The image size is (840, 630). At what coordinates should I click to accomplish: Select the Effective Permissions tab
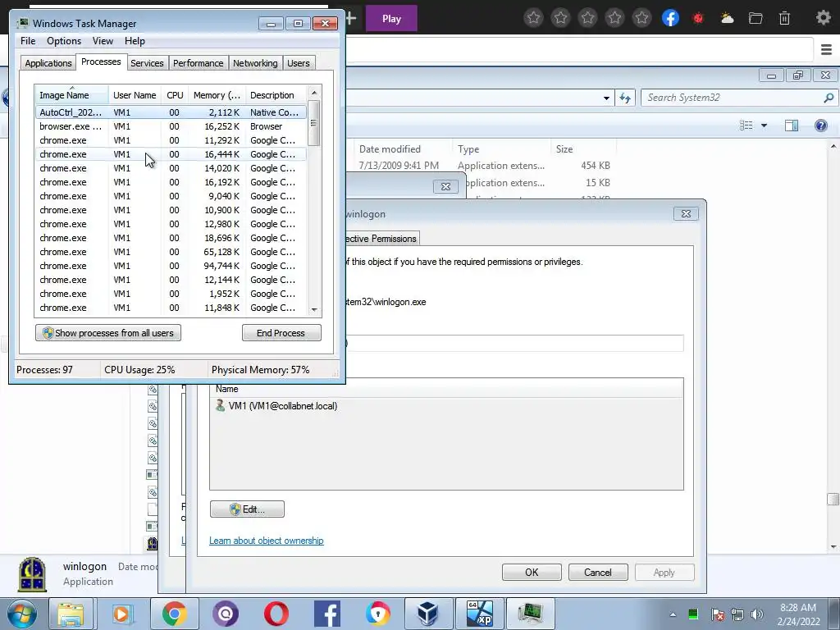[x=381, y=239]
